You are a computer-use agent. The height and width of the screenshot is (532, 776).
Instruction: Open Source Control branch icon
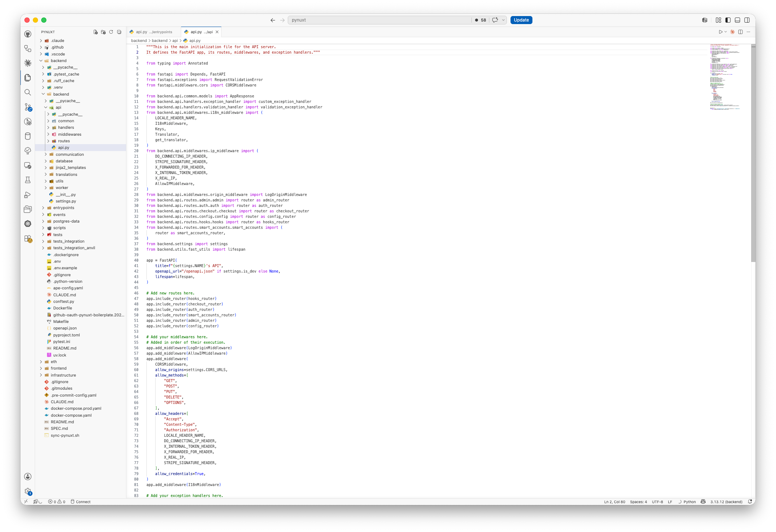tap(28, 107)
